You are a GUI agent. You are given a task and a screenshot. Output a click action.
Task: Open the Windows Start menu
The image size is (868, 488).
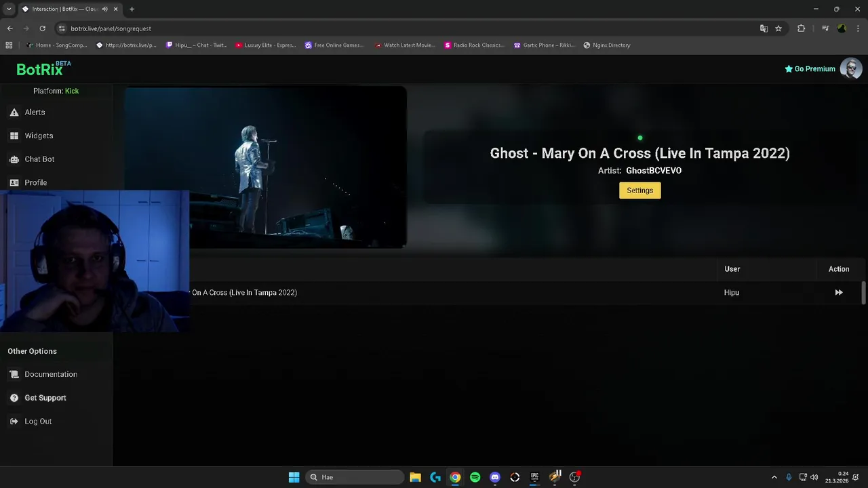(x=294, y=477)
